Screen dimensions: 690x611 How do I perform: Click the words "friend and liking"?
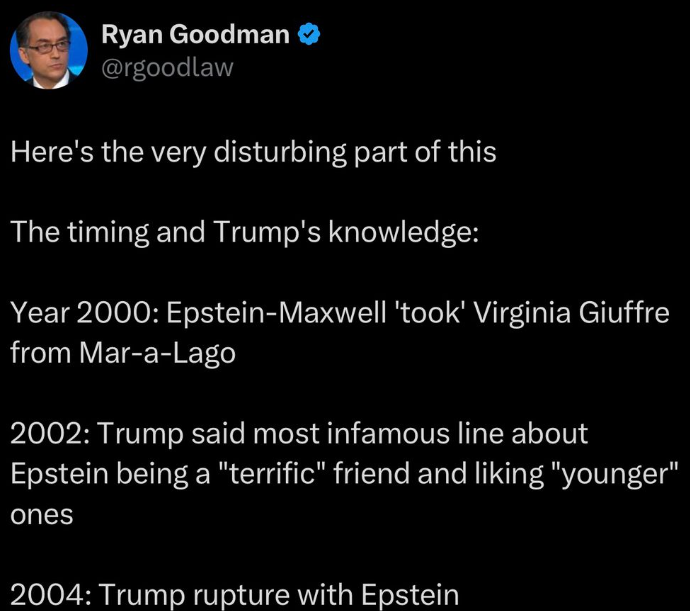click(x=438, y=474)
